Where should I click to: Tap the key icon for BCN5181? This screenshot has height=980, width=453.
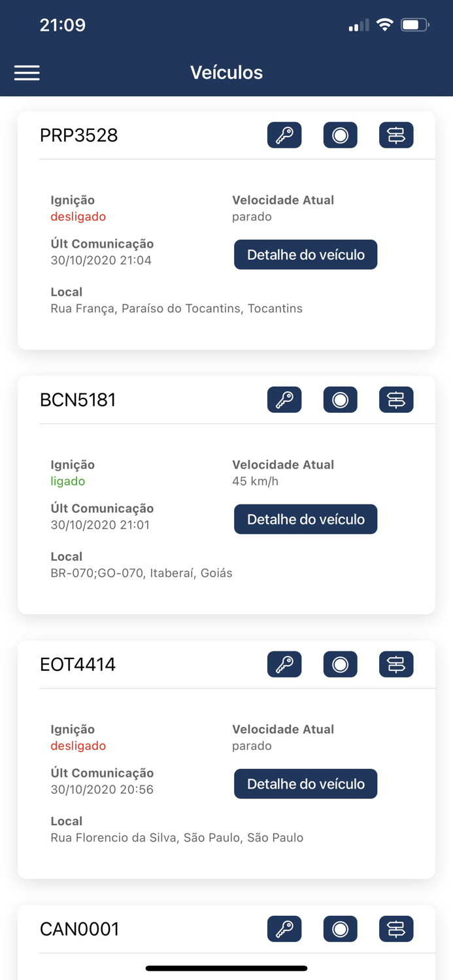click(284, 400)
